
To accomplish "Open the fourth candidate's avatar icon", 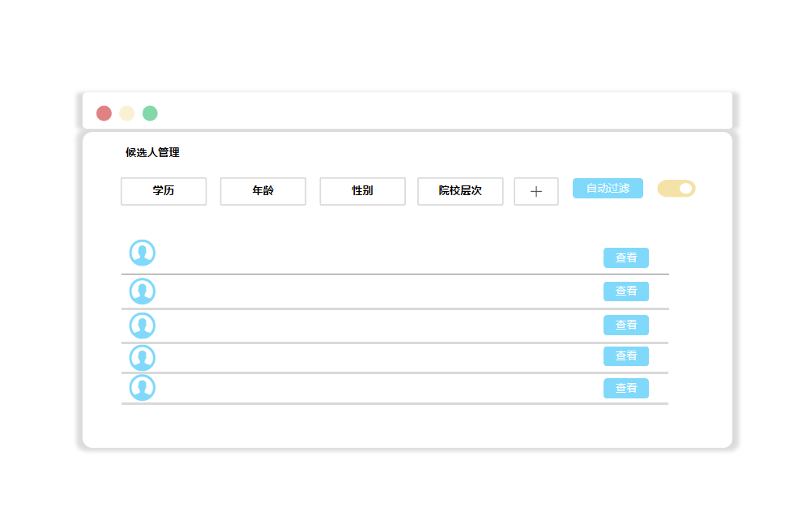I will [143, 358].
